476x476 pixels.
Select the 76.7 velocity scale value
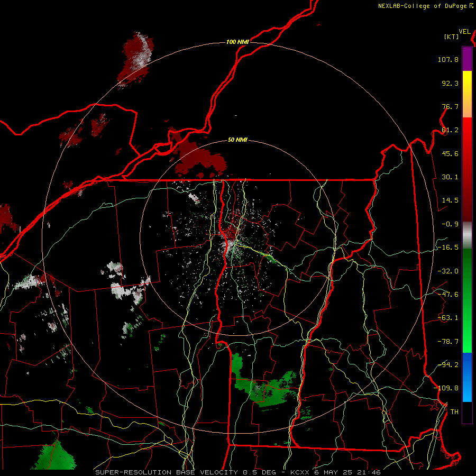coord(450,106)
